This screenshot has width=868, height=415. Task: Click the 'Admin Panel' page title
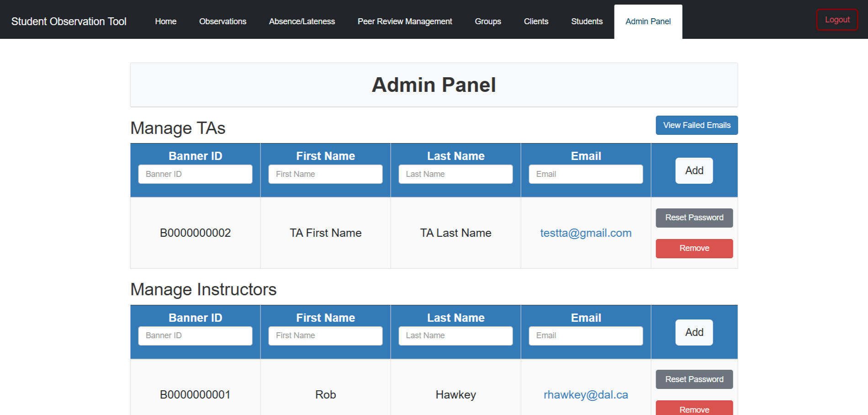[434, 85]
